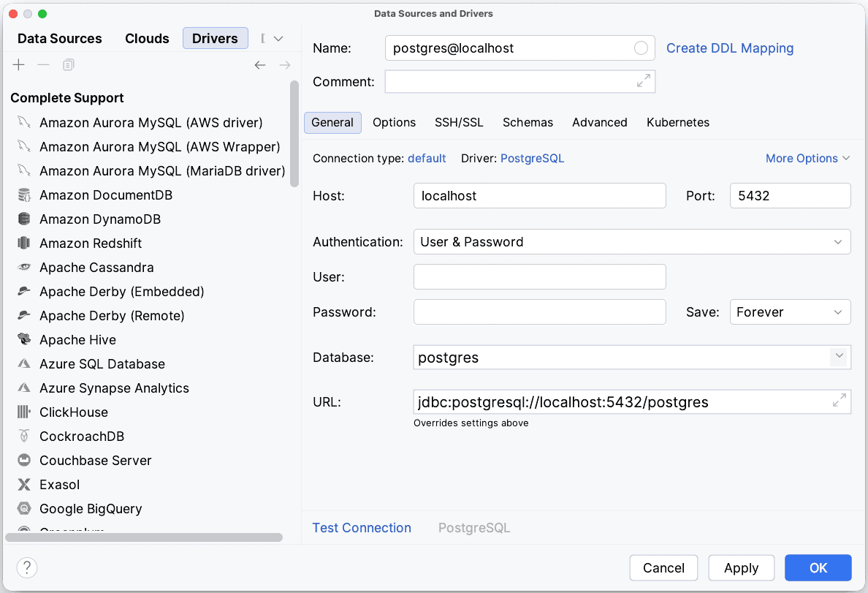Click the Apache Cassandra eye icon
The image size is (868, 593).
point(24,268)
